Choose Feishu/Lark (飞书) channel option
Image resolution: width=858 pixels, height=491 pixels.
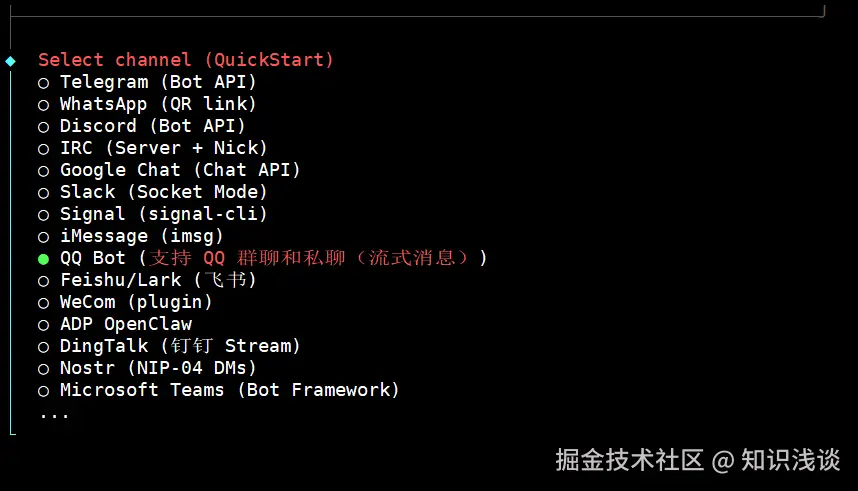(44, 281)
